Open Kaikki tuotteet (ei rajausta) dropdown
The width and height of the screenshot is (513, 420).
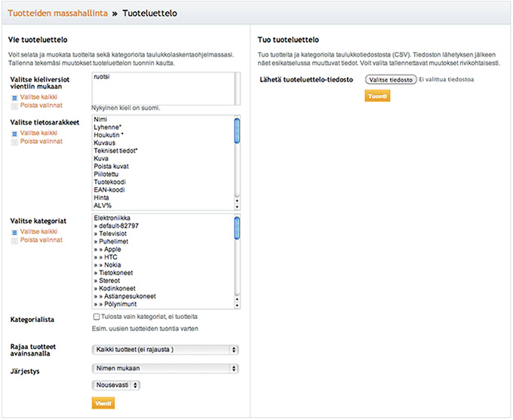pyautogui.click(x=164, y=350)
